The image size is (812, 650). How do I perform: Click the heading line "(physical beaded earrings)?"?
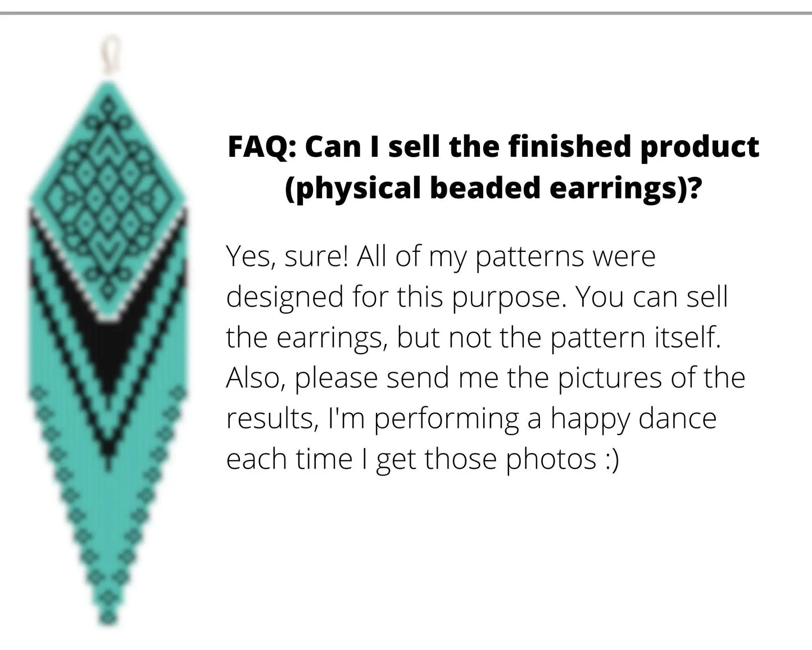click(493, 188)
